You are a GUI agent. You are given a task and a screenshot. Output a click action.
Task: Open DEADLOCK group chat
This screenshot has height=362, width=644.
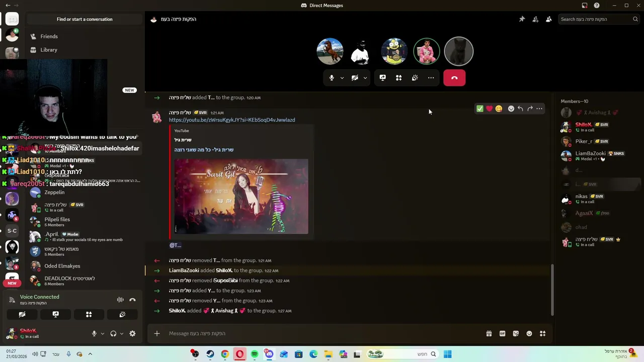click(85, 281)
